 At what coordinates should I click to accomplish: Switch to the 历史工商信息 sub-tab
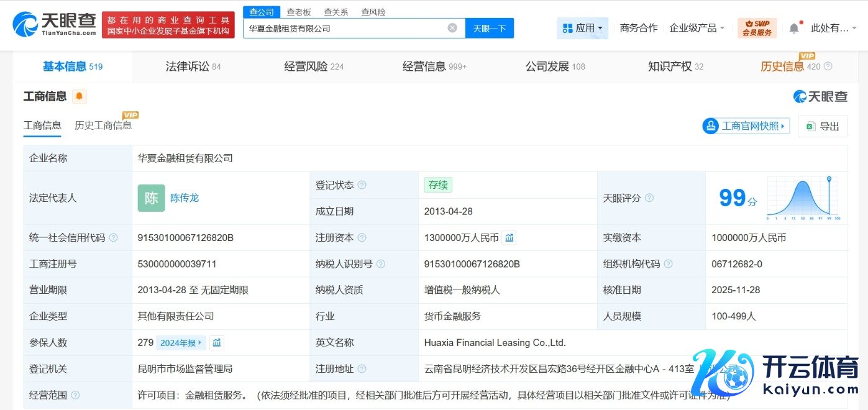click(103, 125)
